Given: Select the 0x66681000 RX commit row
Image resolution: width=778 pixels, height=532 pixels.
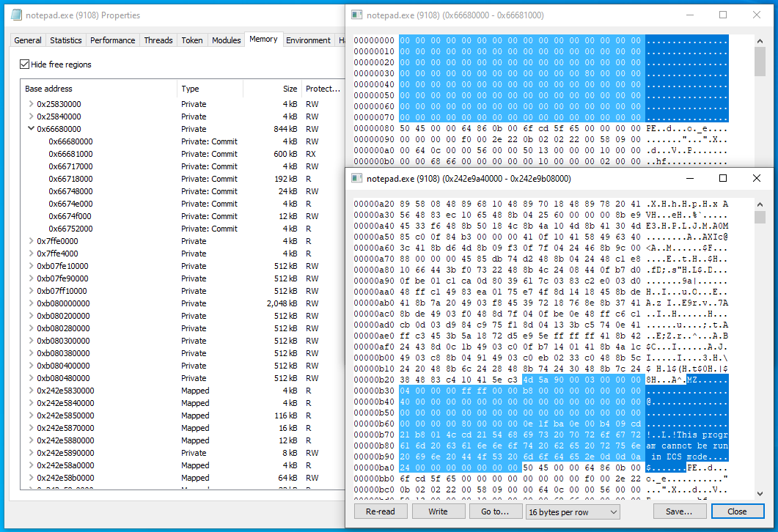Looking at the screenshot, I should [71, 154].
